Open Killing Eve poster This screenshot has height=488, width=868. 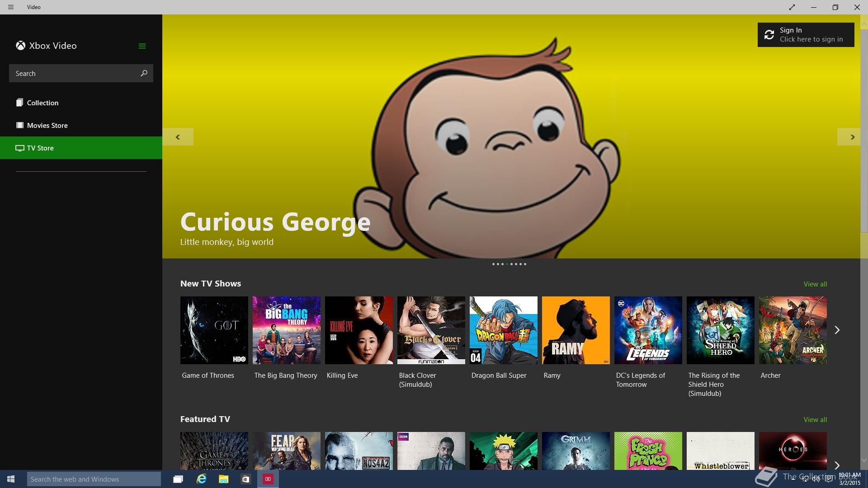click(359, 330)
